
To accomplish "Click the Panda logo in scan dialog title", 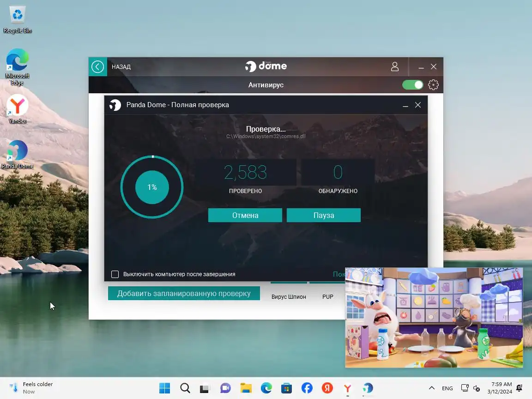I will 115,105.
